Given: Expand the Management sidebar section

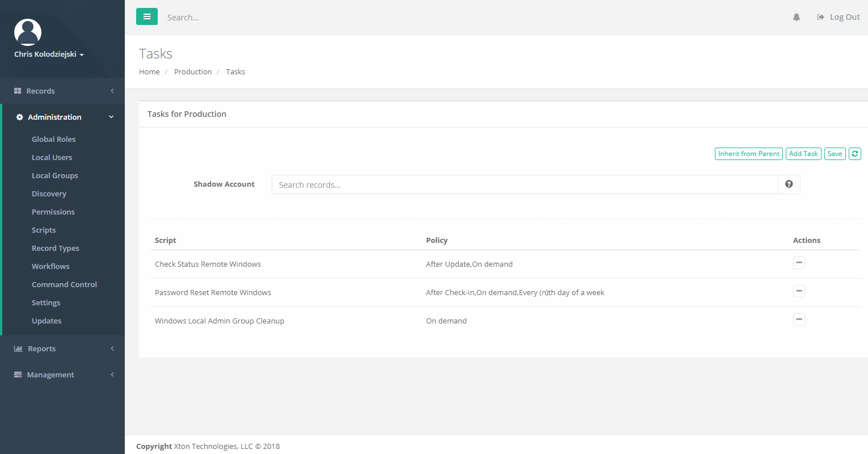Looking at the screenshot, I should pyautogui.click(x=62, y=375).
